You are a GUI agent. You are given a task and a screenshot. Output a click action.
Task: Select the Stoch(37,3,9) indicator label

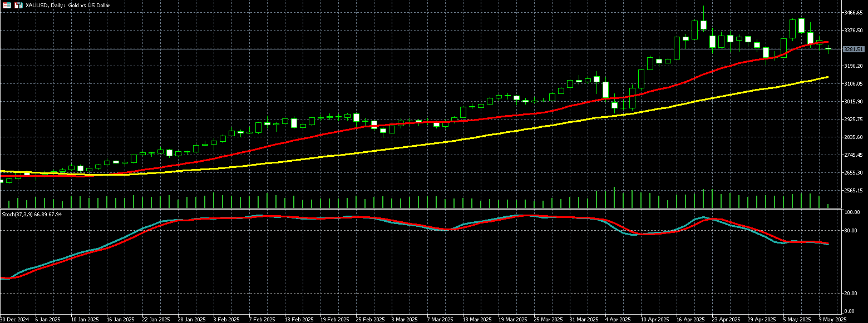tap(32, 214)
